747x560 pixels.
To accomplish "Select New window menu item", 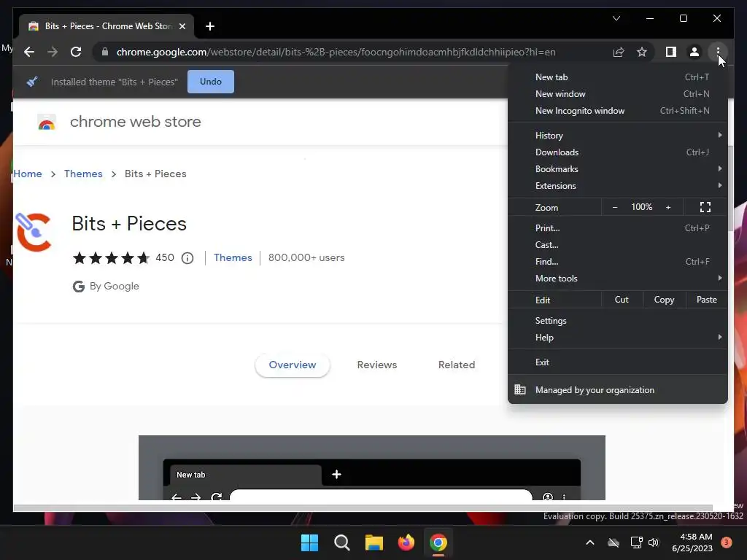I will click(x=618, y=94).
